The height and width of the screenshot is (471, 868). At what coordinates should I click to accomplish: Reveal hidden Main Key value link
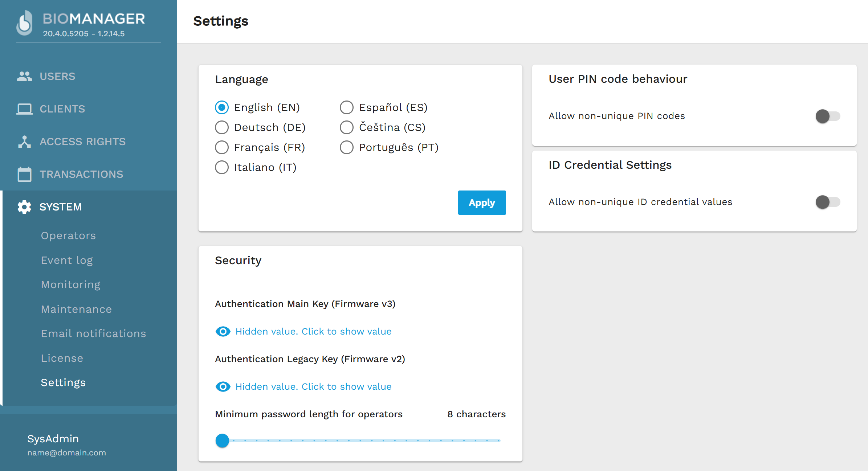(313, 331)
